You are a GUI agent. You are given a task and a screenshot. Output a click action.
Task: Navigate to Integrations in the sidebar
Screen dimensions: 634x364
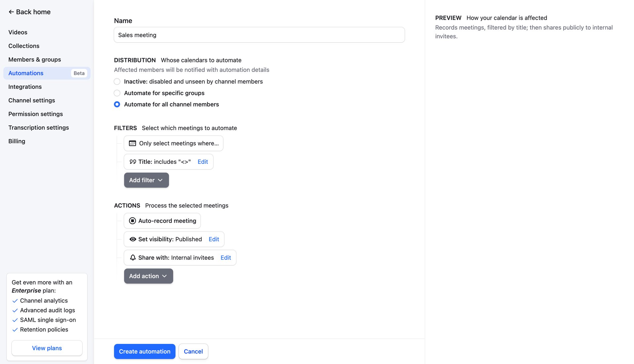25,87
